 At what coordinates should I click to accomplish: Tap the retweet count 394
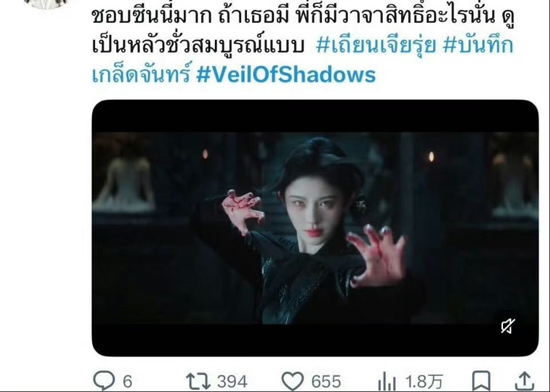tap(232, 382)
